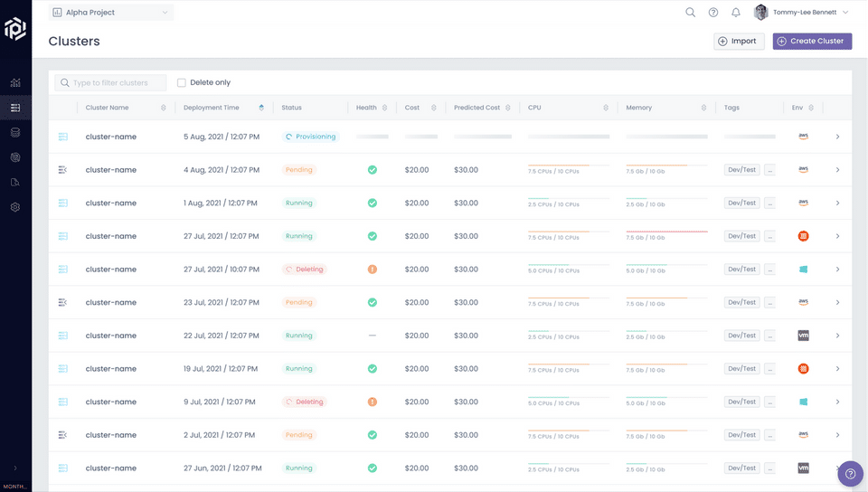The image size is (868, 492).
Task: Click the orange env icon on 19 Jul row
Action: 803,369
